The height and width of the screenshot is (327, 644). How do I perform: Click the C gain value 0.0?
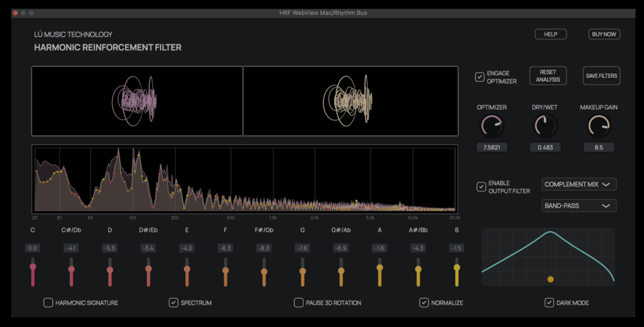click(x=33, y=248)
